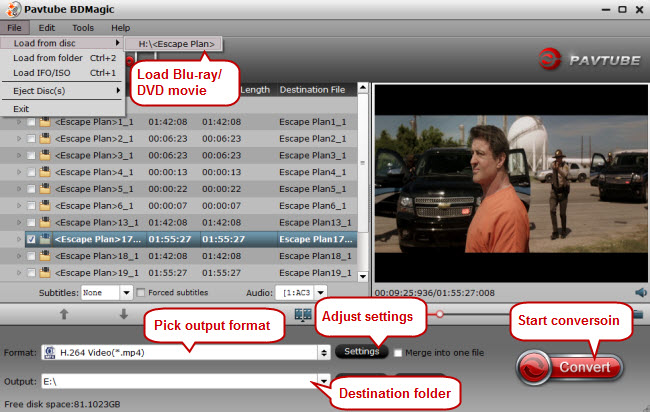Click the Free disk space:81.1023GB text
The image size is (650, 412).
[x=62, y=404]
